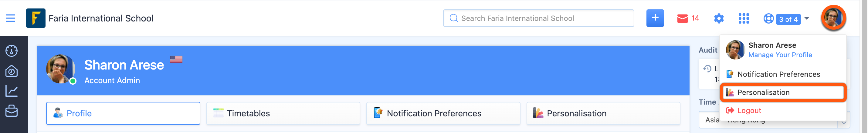868x133 pixels.
Task: Open the analytics chart sidebar icon
Action: (12, 91)
